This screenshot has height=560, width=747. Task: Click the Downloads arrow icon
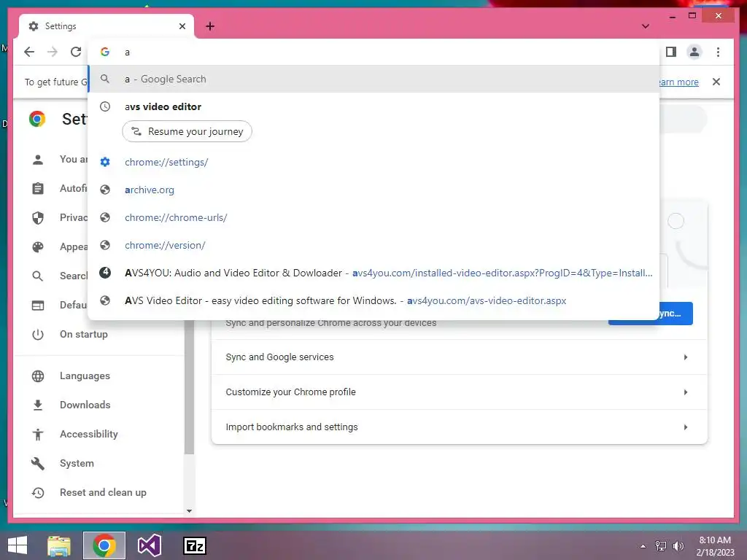(x=38, y=405)
